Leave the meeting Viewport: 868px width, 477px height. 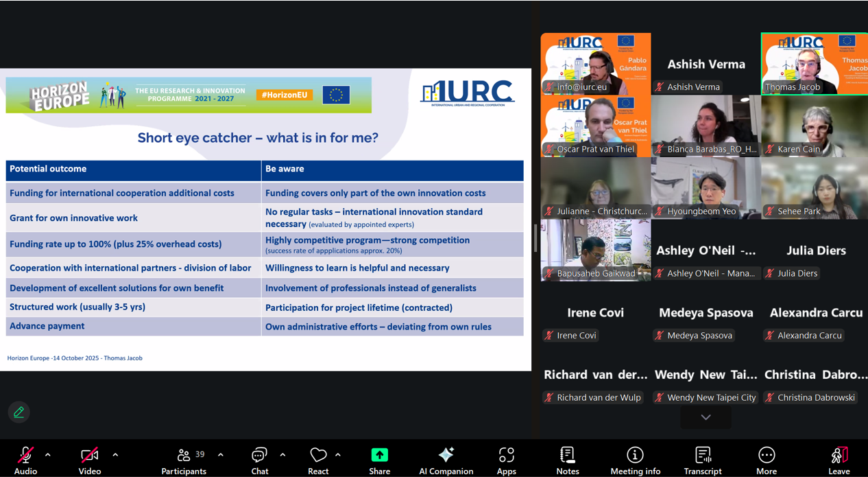(x=839, y=460)
